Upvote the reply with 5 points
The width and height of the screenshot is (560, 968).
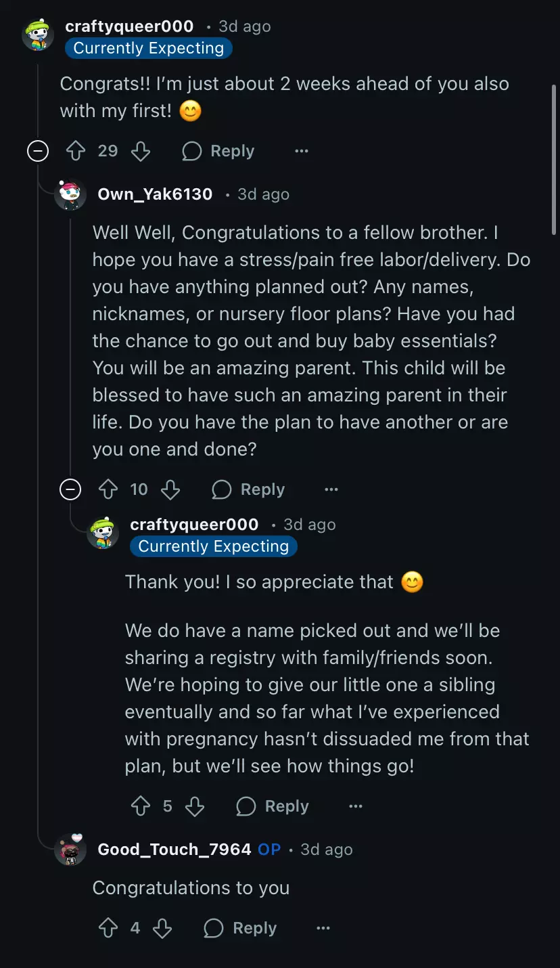click(x=141, y=806)
